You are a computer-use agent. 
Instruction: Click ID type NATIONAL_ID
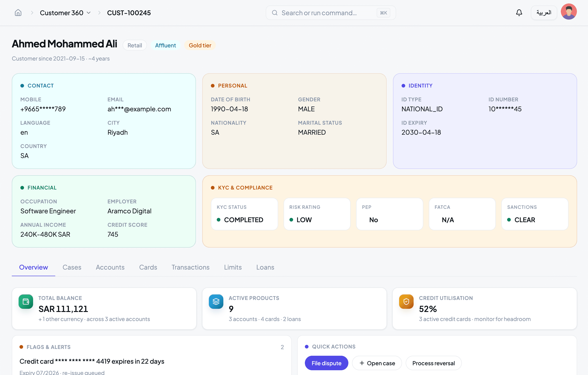[x=422, y=109]
